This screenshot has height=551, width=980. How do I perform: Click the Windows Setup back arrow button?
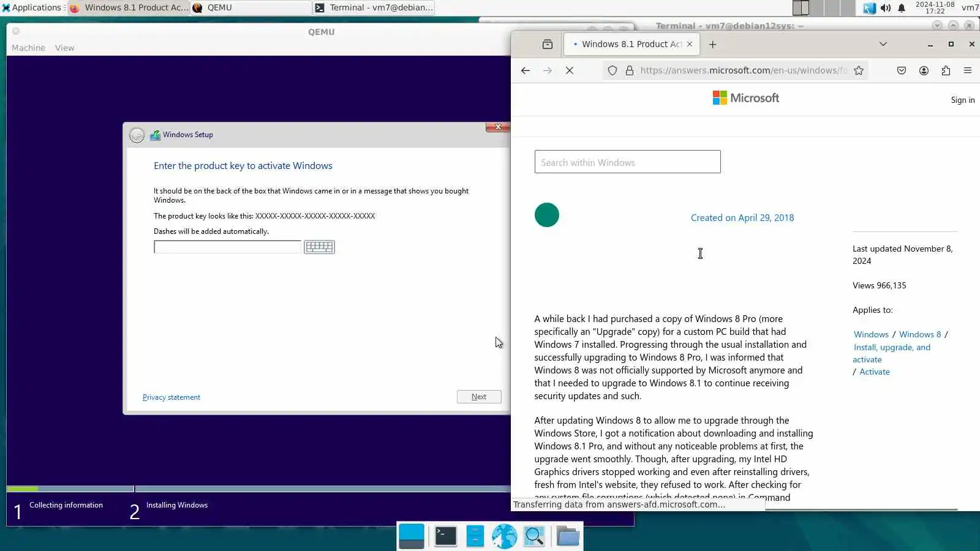(x=137, y=135)
